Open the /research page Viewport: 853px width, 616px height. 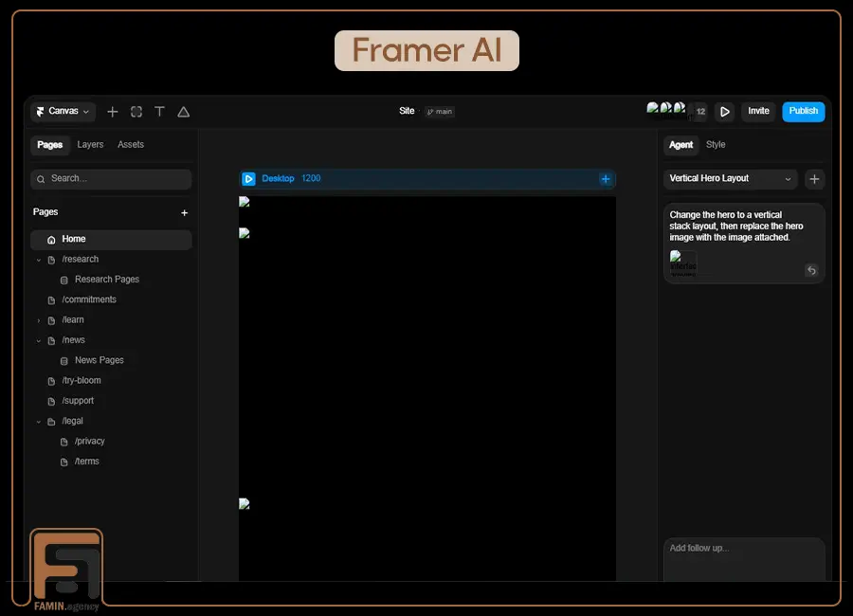(x=80, y=260)
